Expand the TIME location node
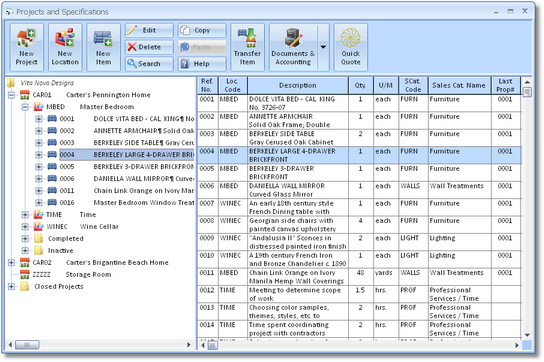544x362 pixels. (25, 214)
